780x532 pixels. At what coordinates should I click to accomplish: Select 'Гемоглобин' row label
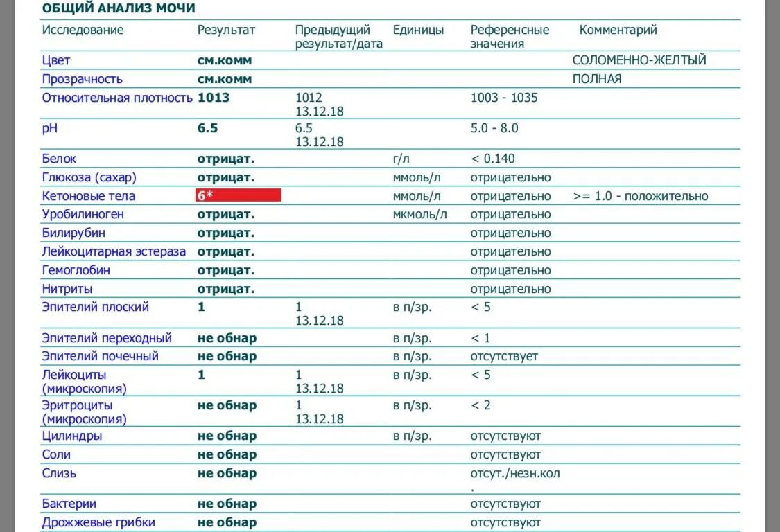point(76,270)
